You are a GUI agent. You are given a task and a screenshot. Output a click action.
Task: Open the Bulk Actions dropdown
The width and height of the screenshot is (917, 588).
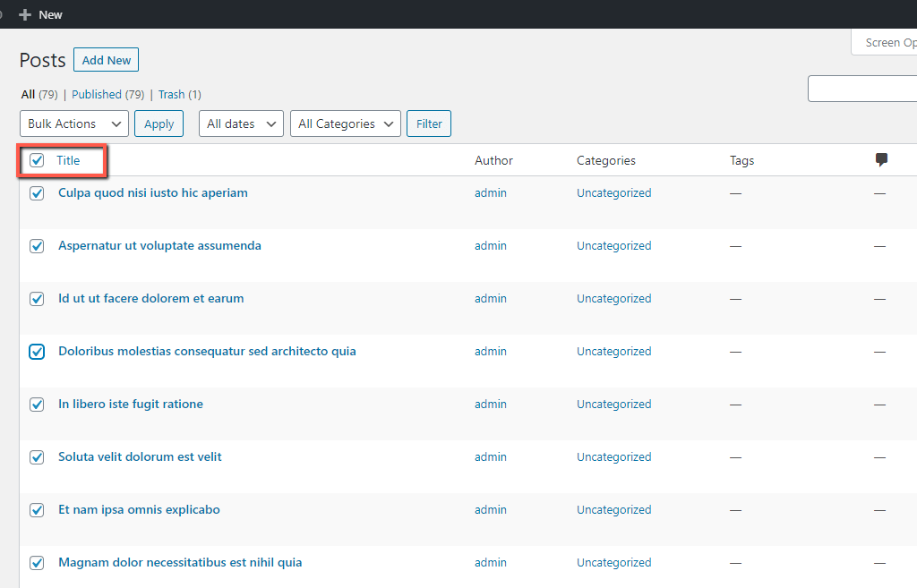pyautogui.click(x=74, y=124)
